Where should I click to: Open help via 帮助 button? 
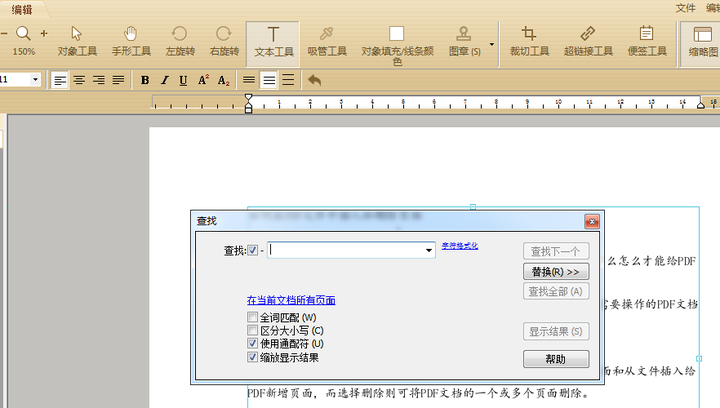click(556, 359)
